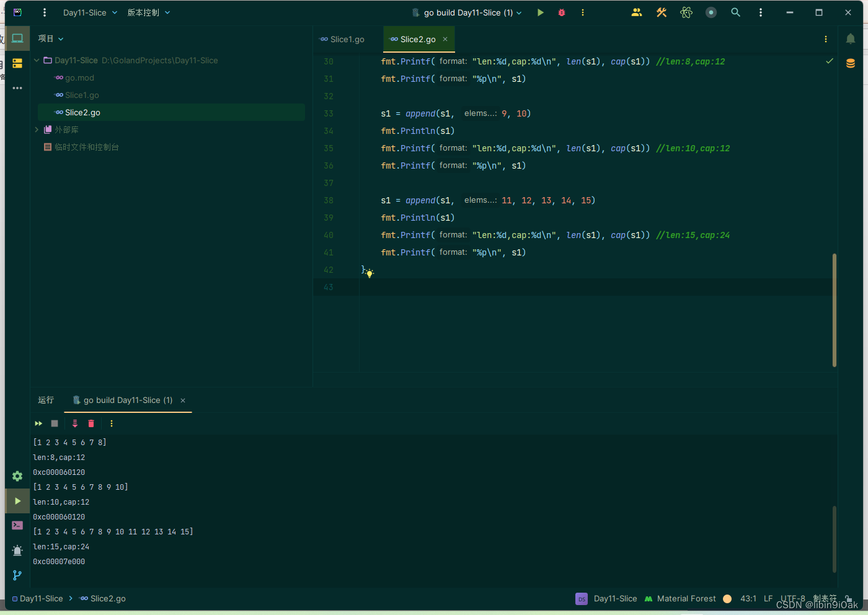This screenshot has height=615, width=868.
Task: Open the Structure tool window icon
Action: [x=17, y=63]
